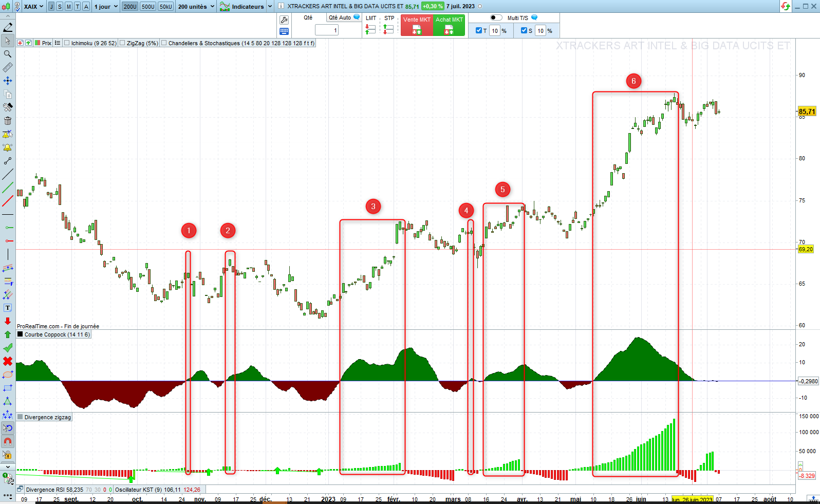The width and height of the screenshot is (820, 504).
Task: Open the 1 jour timeframe dropdown
Action: point(106,7)
